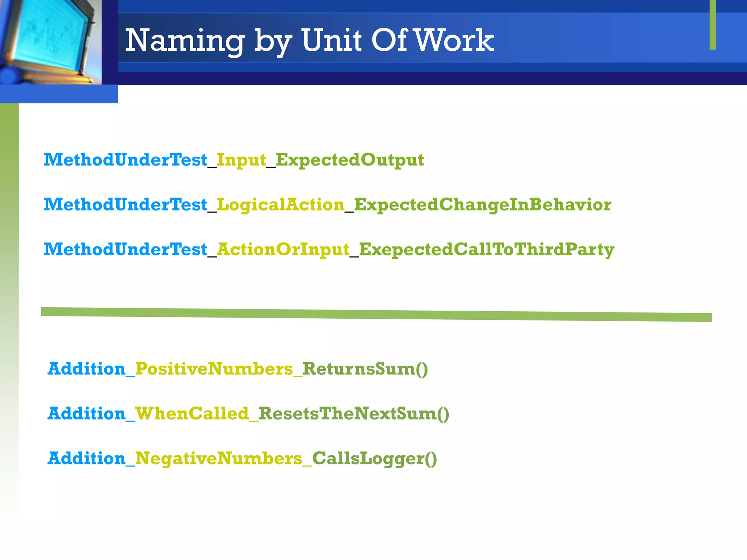Click the 'NegativeNumbers' yellow text
The width and height of the screenshot is (747, 560).
[x=218, y=458]
